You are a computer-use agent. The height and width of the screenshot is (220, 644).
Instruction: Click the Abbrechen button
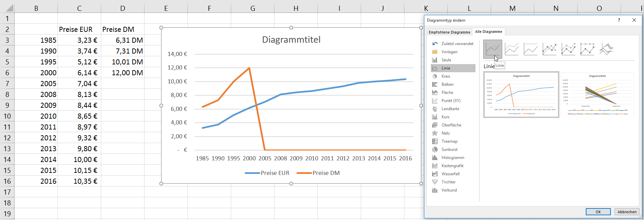pyautogui.click(x=627, y=212)
